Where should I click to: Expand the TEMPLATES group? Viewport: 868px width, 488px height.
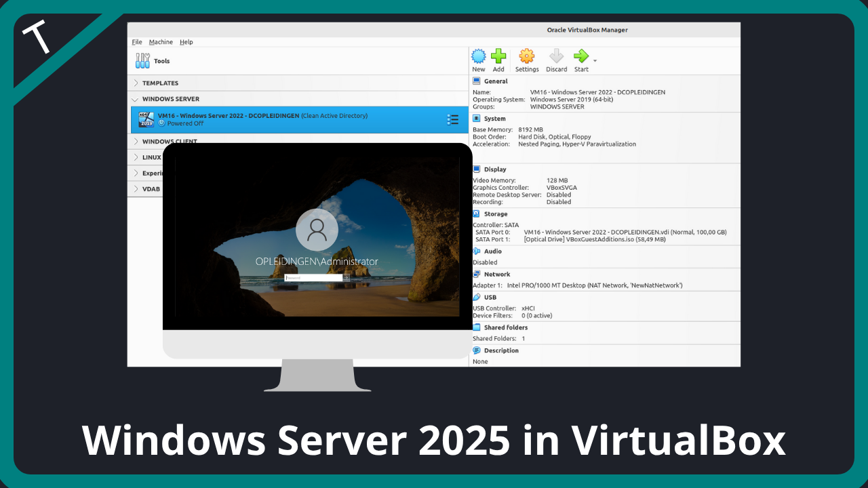point(136,83)
